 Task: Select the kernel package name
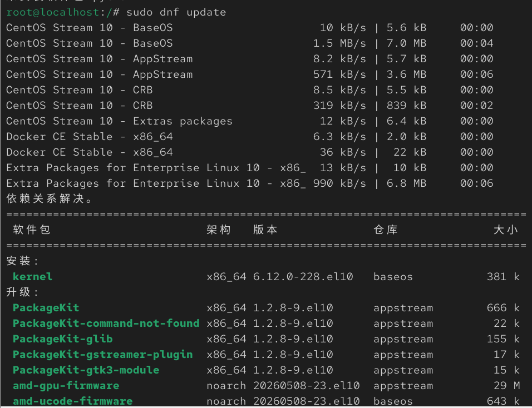pos(33,276)
